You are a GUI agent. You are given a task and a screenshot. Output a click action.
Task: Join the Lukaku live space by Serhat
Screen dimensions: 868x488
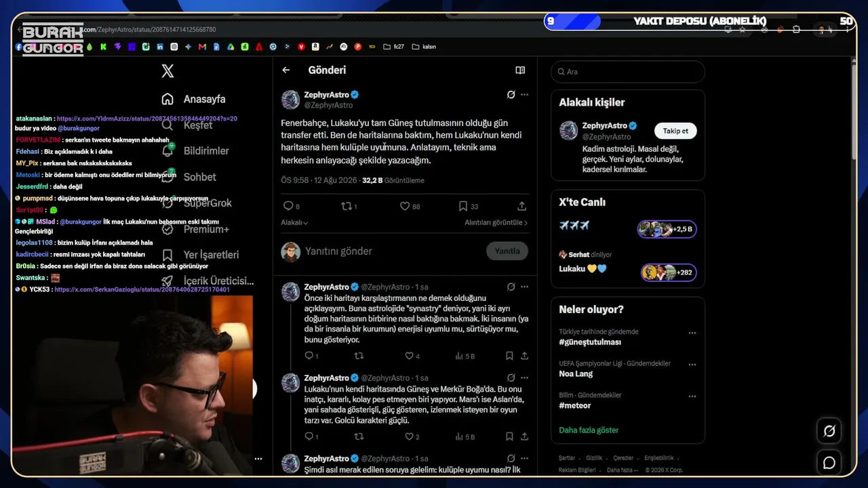[x=628, y=264]
